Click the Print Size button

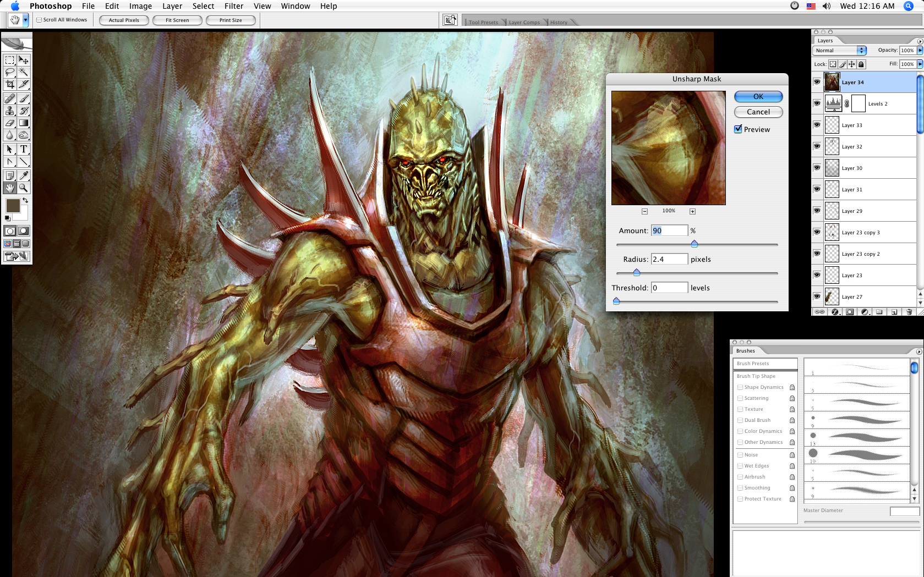pos(231,20)
